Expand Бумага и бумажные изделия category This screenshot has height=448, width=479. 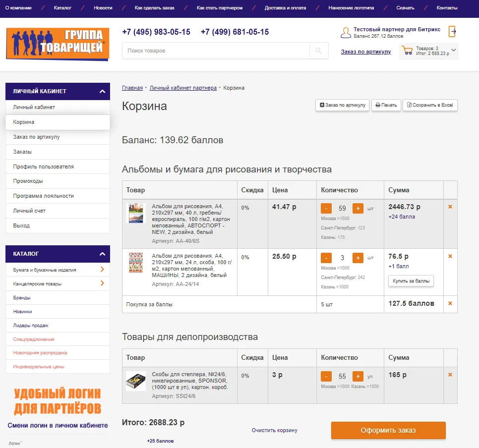point(102,270)
